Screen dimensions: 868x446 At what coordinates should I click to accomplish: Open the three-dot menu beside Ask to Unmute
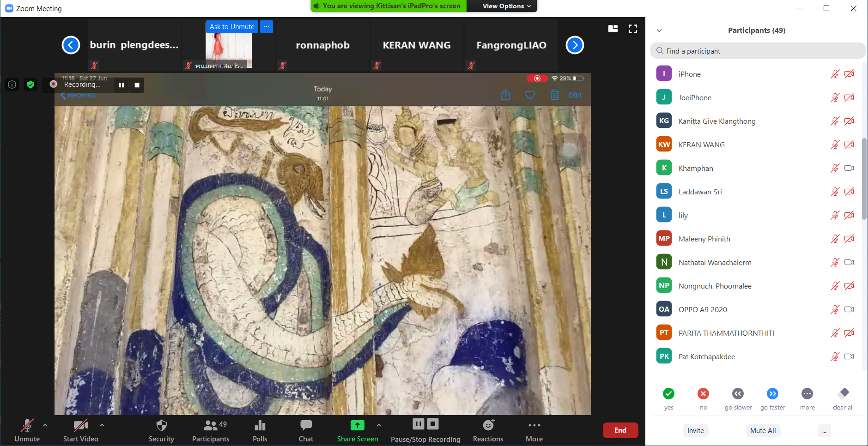pyautogui.click(x=267, y=27)
